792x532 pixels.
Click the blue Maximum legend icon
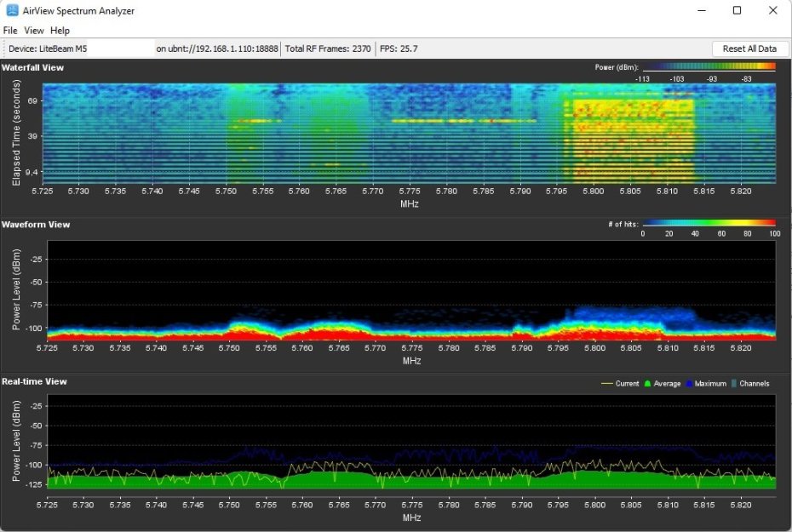click(x=689, y=384)
